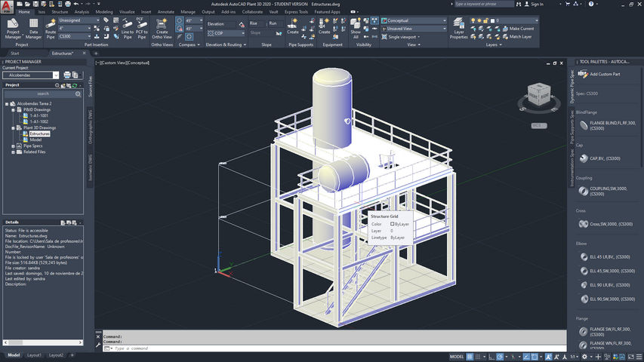Open the Unassigned line number dropdown
644x362 pixels.
(90, 20)
